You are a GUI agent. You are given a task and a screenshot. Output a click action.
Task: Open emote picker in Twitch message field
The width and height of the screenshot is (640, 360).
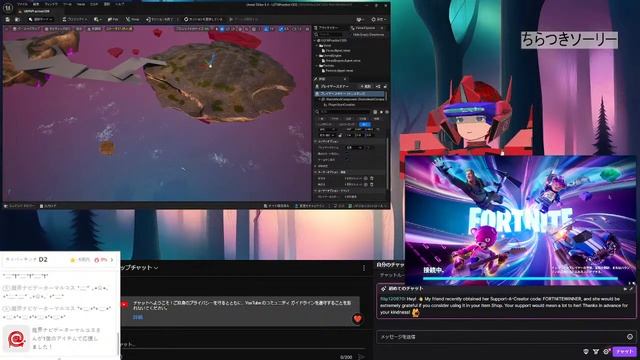click(x=630, y=337)
